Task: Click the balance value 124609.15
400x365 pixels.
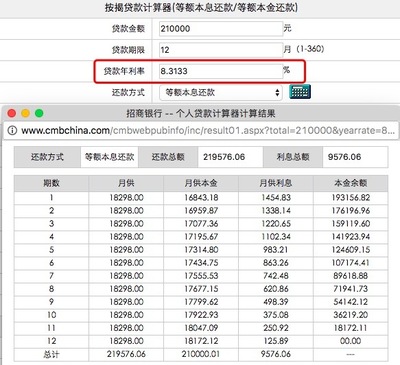Action: (x=351, y=250)
